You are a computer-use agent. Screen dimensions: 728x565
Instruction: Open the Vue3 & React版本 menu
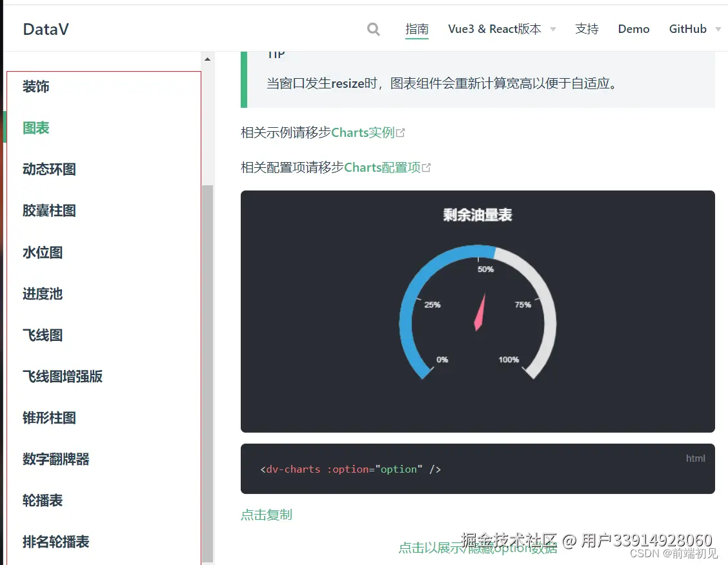click(x=494, y=29)
